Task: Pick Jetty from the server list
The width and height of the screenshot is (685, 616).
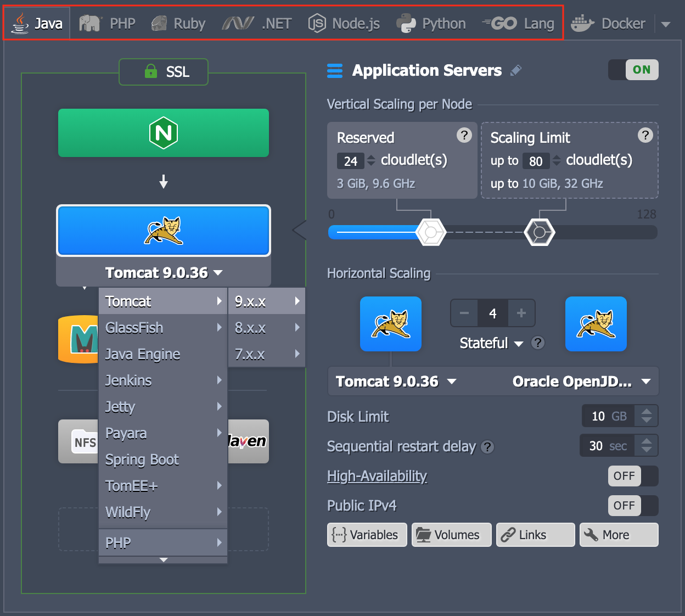Action: [163, 407]
